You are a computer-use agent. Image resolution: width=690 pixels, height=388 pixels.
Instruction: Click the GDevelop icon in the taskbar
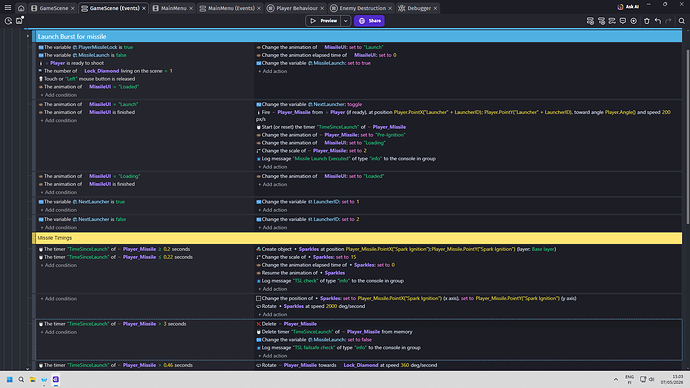(56, 379)
